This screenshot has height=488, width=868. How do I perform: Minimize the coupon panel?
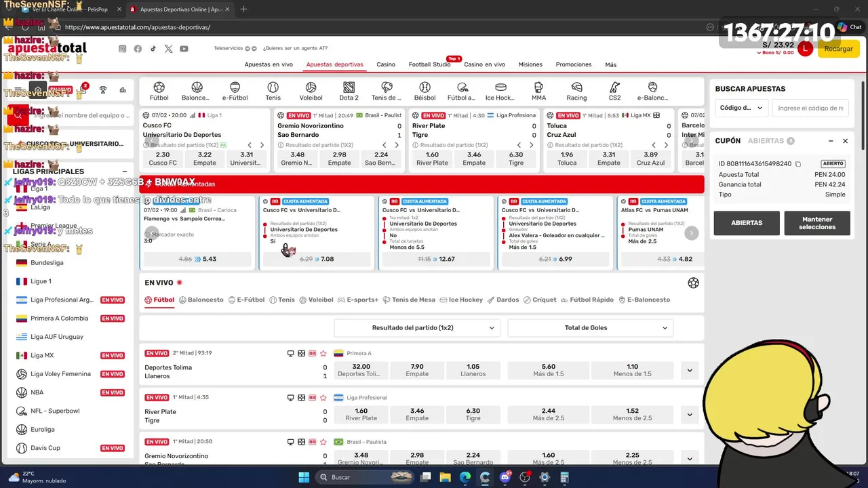coord(831,141)
